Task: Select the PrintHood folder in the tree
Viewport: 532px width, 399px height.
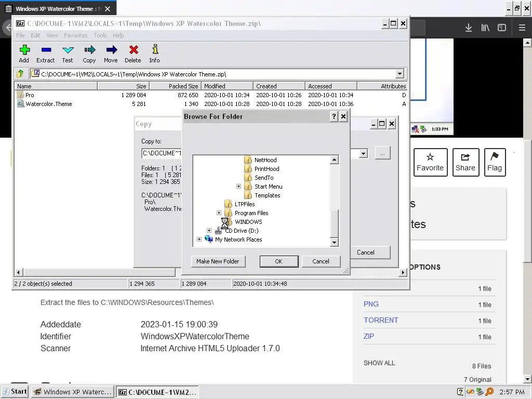Action: (267, 169)
